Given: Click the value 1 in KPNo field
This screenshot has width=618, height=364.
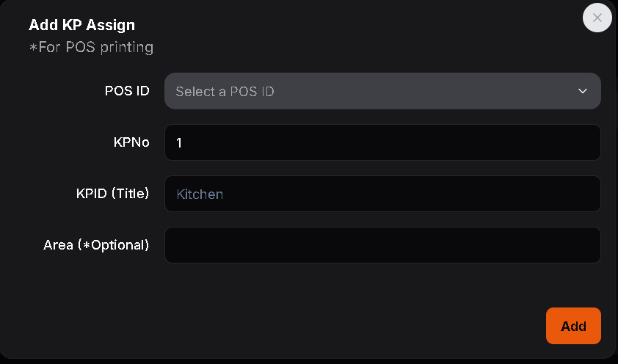Looking at the screenshot, I should (x=179, y=143).
